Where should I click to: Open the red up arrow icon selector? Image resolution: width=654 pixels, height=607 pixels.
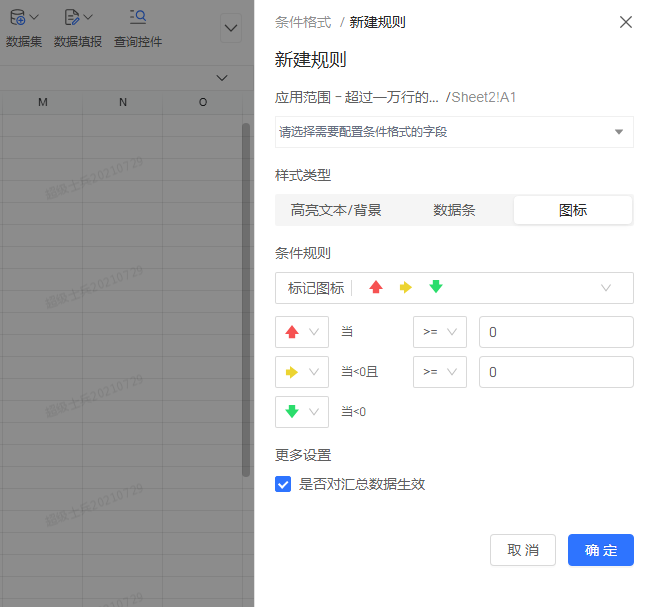[x=301, y=332]
